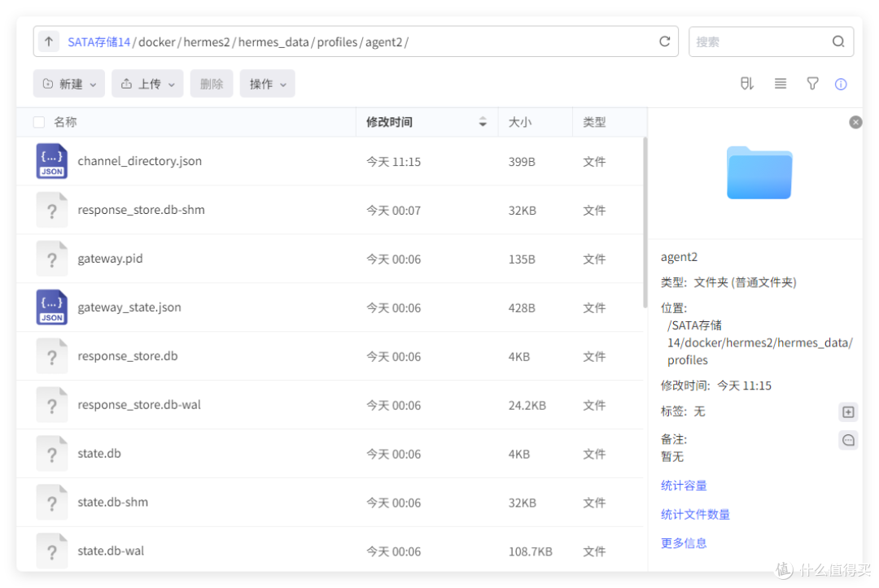
Task: Click the 399B size cell
Action: (522, 162)
